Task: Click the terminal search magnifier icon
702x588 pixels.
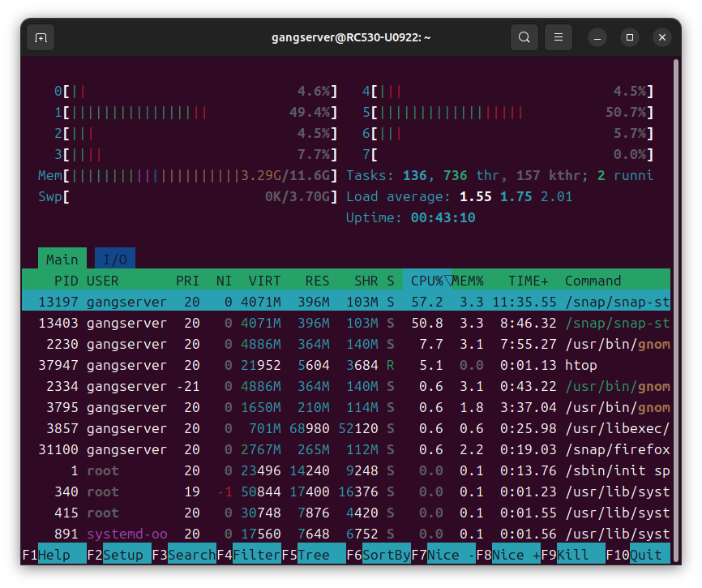Action: click(524, 37)
